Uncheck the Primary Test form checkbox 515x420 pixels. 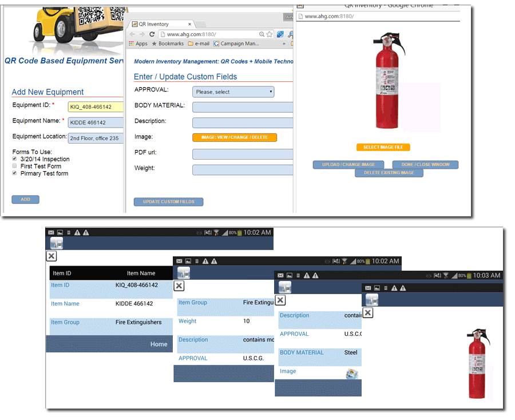click(x=13, y=173)
